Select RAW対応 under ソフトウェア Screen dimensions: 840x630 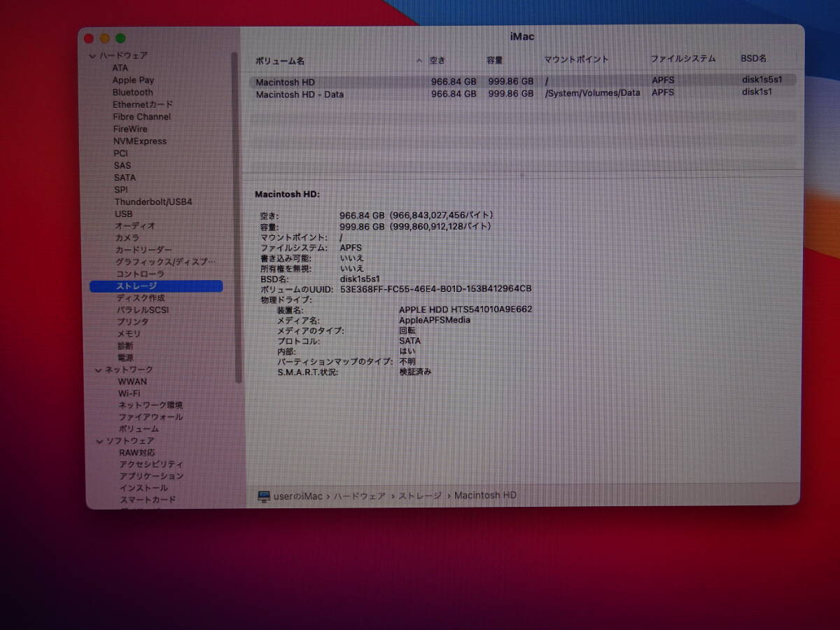[x=137, y=452]
